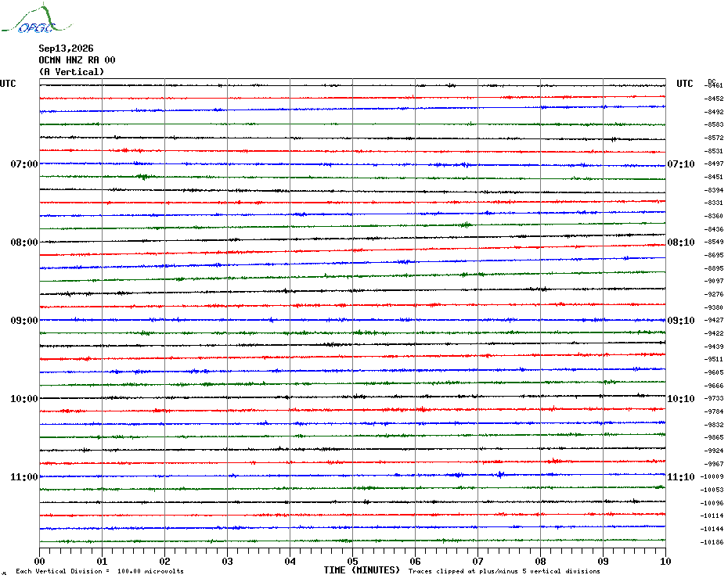This screenshot has height=582, width=728.
Task: Click the blue 11:00 trace burst near minute 07
Action: tap(499, 474)
